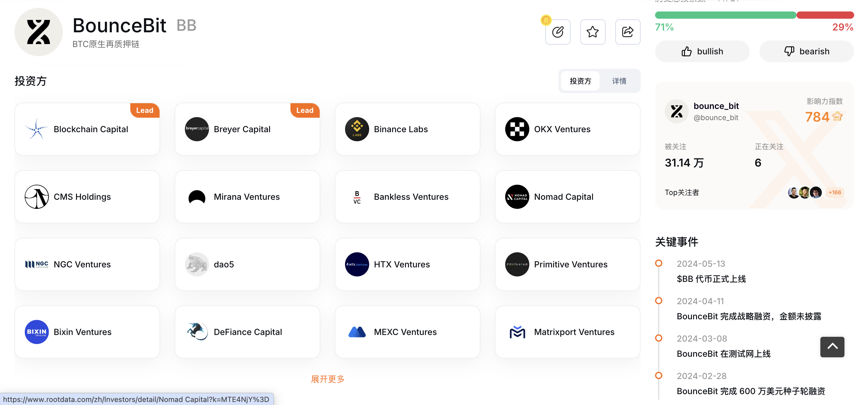Click the Binance Labs logo
The width and height of the screenshot is (868, 405).
pos(357,129)
